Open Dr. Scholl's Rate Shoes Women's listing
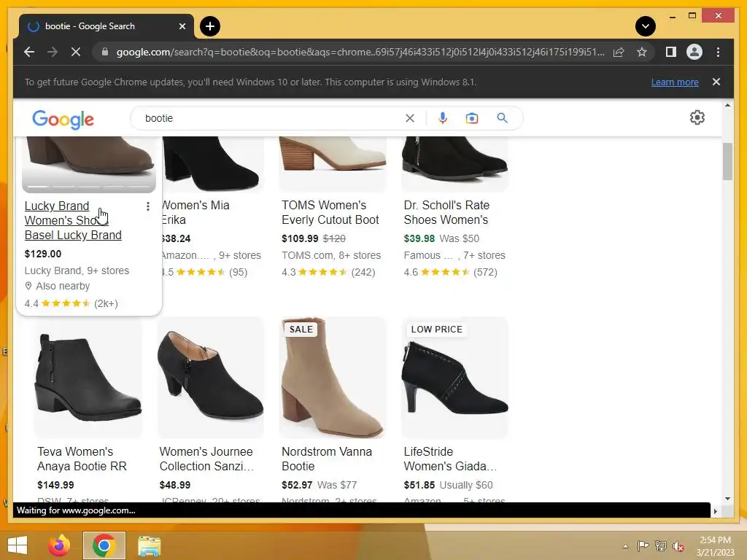Viewport: 747px width, 560px height. coord(446,212)
